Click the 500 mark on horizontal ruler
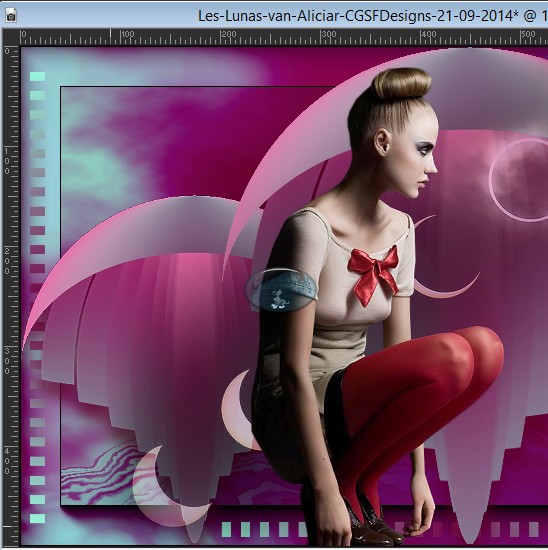This screenshot has height=550, width=548. tap(528, 34)
